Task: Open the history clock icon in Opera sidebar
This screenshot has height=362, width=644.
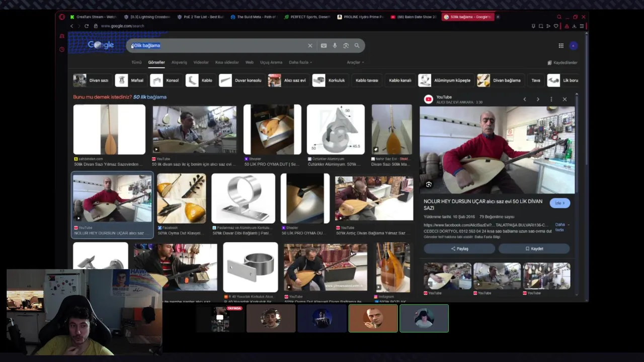Action: click(62, 49)
